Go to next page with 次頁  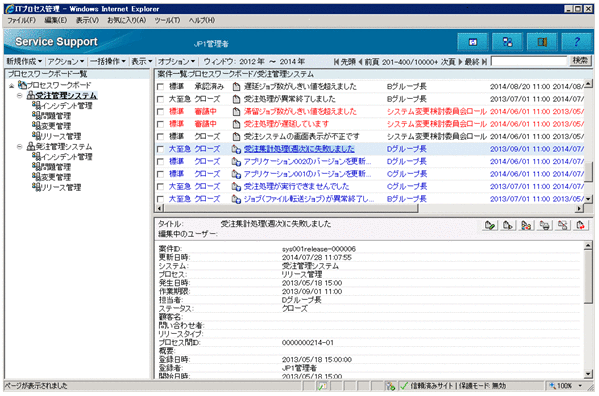[451, 62]
